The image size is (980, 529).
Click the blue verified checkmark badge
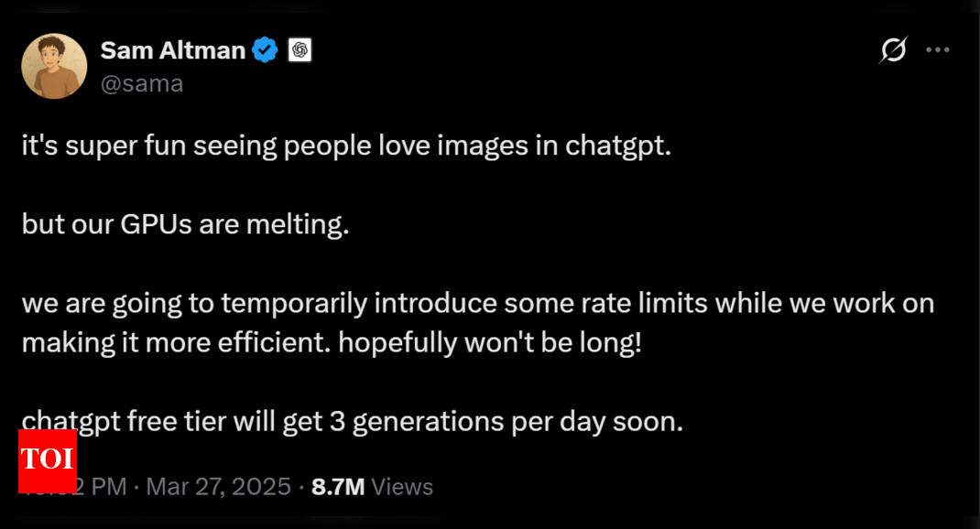(265, 50)
